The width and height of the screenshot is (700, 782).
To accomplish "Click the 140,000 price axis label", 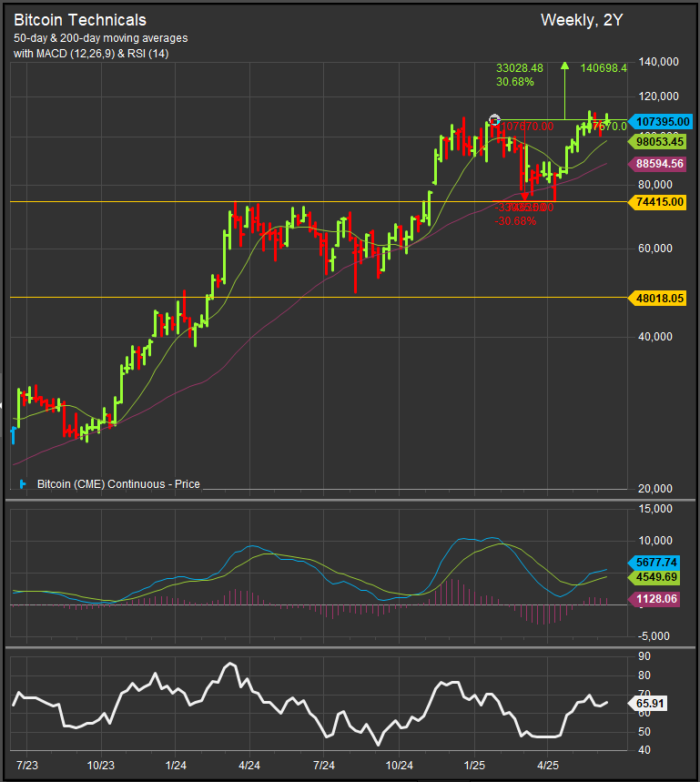I will [658, 62].
